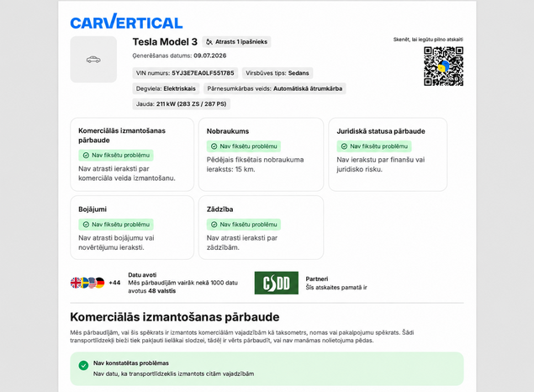
Task: Click the '48 valstīs' text
Action: click(162, 291)
